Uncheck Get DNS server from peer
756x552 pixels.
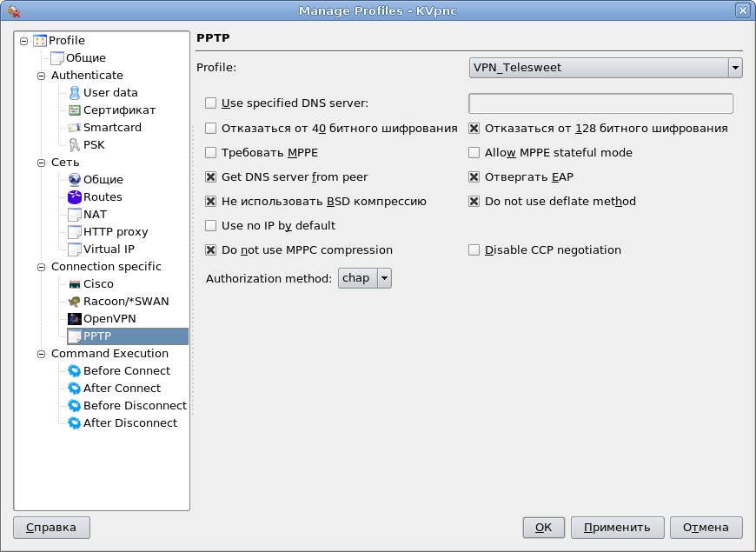[211, 177]
